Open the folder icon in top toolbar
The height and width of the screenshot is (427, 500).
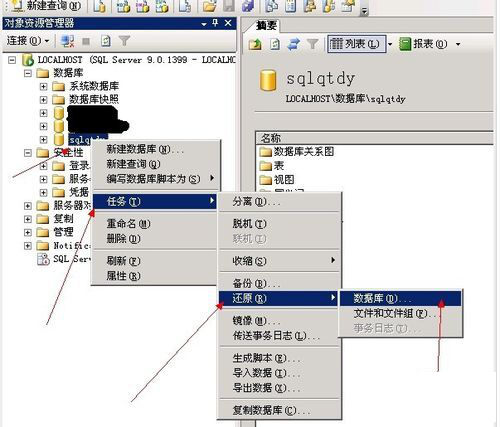click(209, 6)
